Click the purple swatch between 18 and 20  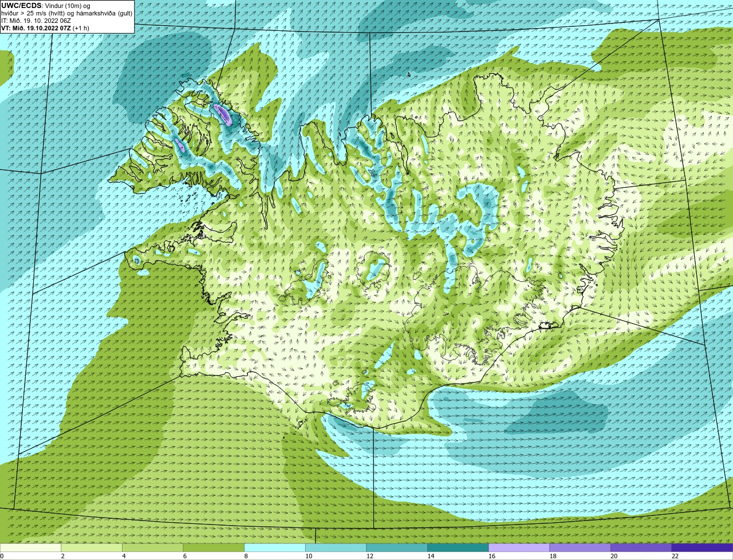[580, 547]
